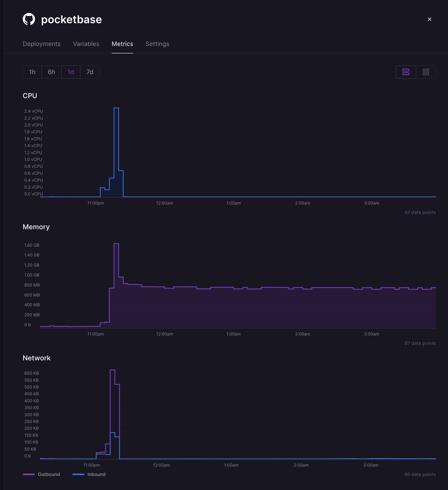Screen dimensions: 448x490
Task: Re-select the active 1d time range
Action: [x=70, y=72]
